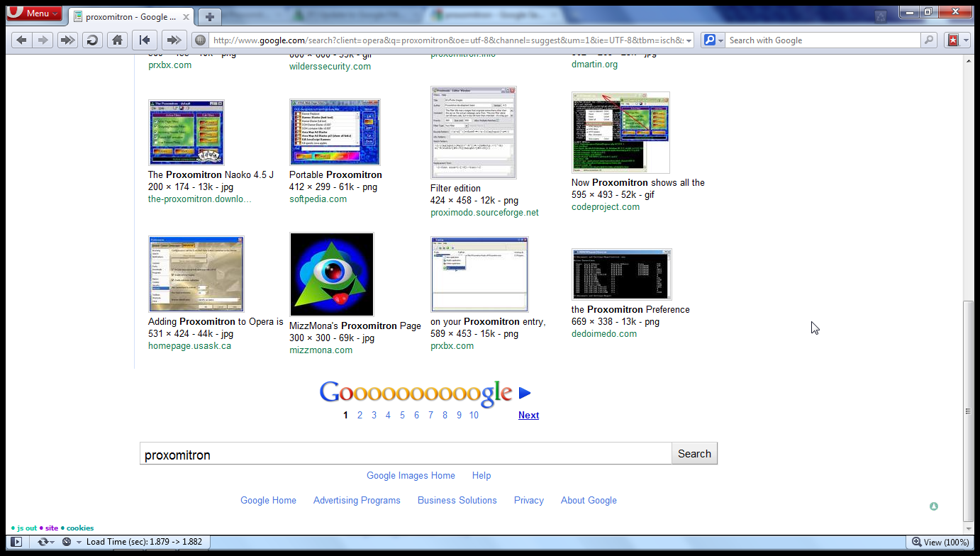Click the blue arrow beside the Google logo

pyautogui.click(x=525, y=393)
